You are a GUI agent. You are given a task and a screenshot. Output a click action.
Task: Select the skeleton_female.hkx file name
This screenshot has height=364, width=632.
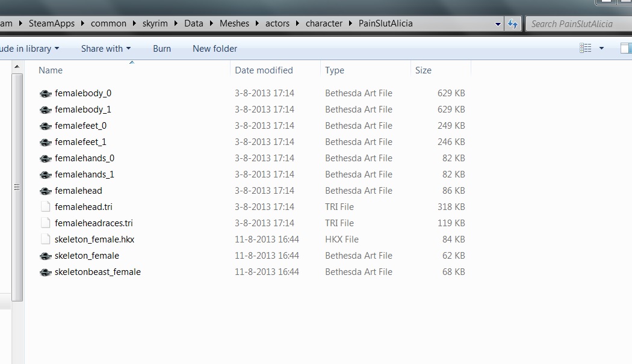94,239
